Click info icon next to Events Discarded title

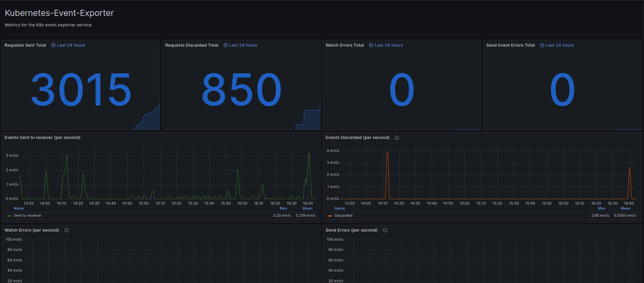[x=397, y=138]
